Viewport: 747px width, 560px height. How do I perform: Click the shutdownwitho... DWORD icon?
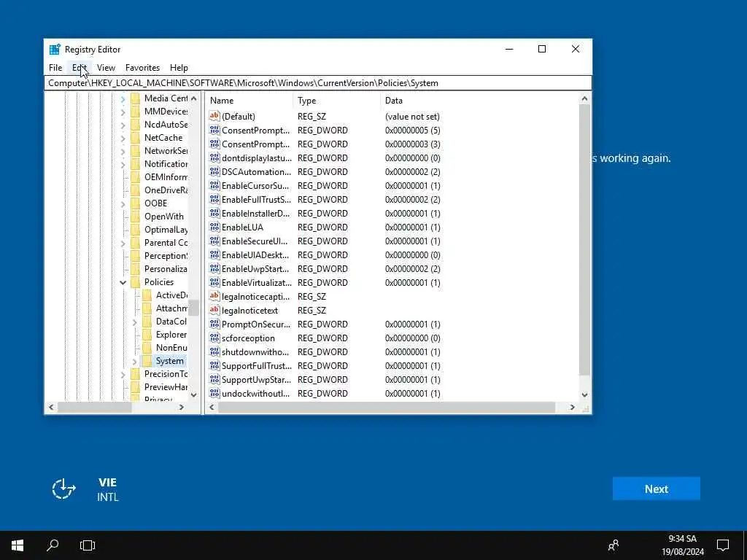[x=214, y=351]
